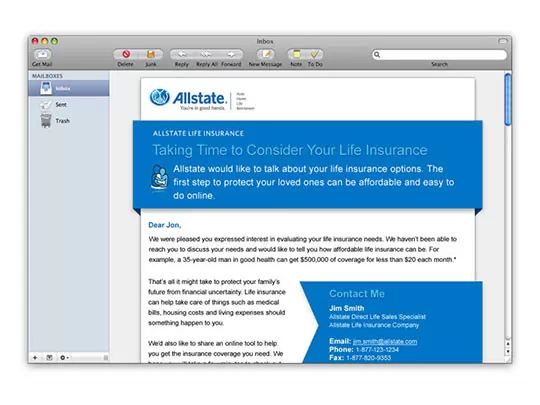Click the phone number 1-877-123-1234

377,350
